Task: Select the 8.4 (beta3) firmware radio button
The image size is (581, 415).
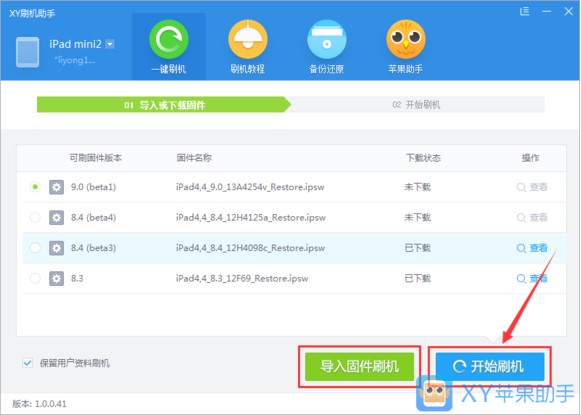Action: pyautogui.click(x=35, y=248)
